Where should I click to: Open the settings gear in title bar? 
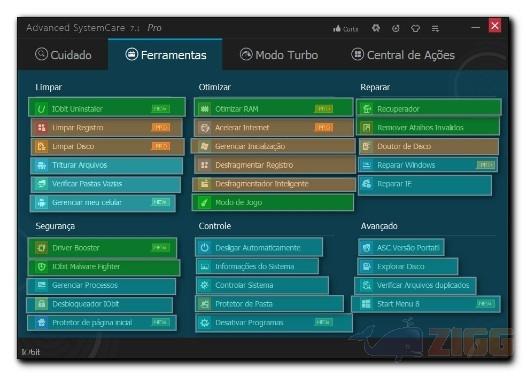(376, 28)
